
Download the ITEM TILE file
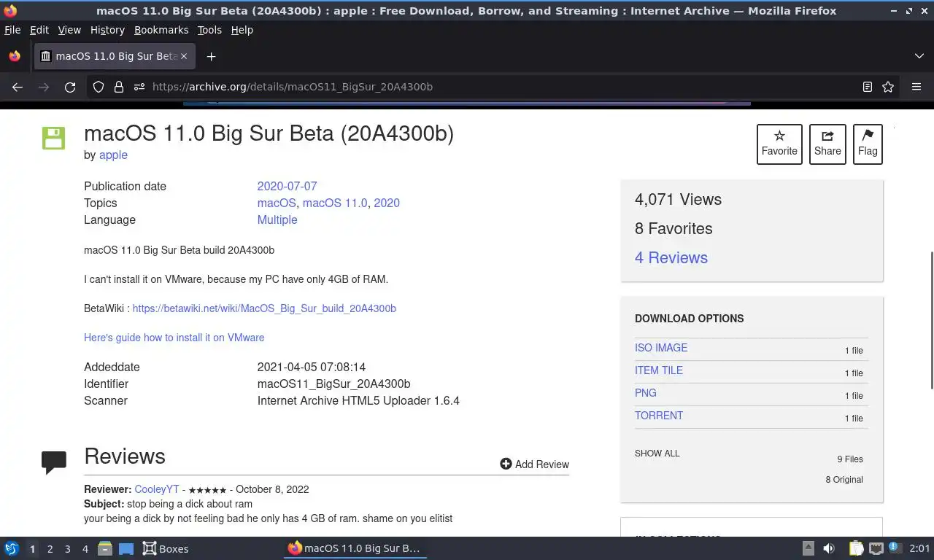click(659, 370)
